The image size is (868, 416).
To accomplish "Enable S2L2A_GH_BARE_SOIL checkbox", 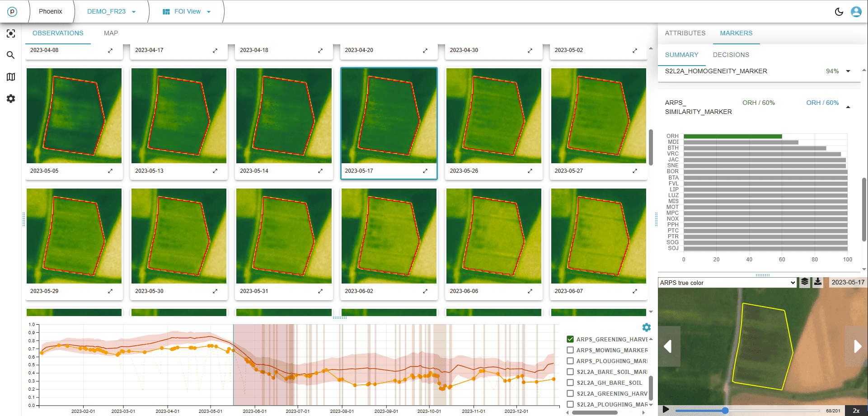I will pyautogui.click(x=570, y=383).
